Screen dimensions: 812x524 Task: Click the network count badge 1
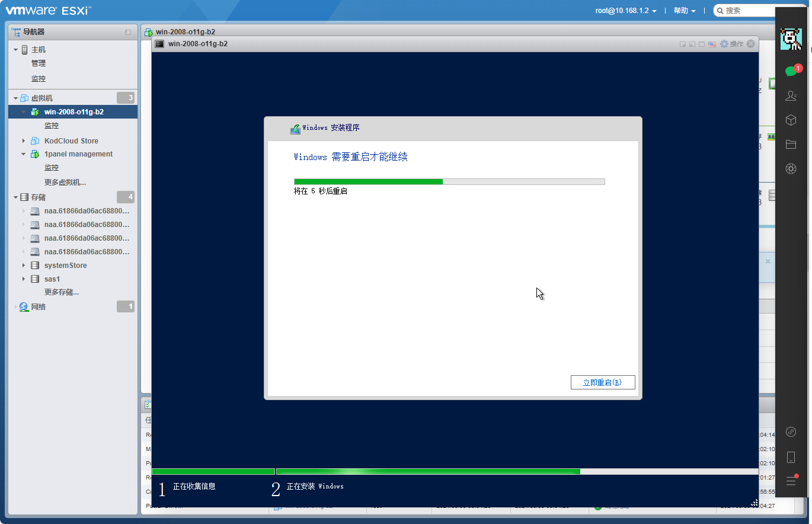coord(126,306)
